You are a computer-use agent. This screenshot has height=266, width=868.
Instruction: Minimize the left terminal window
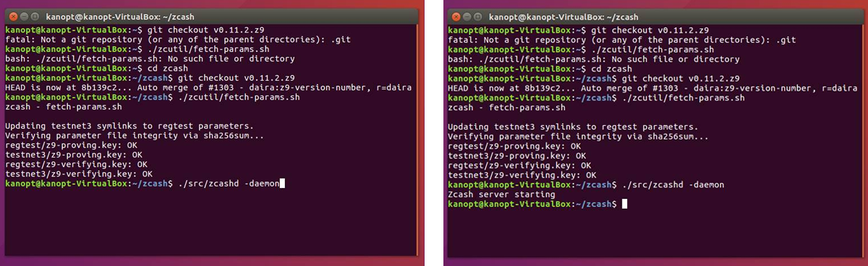[x=25, y=15]
